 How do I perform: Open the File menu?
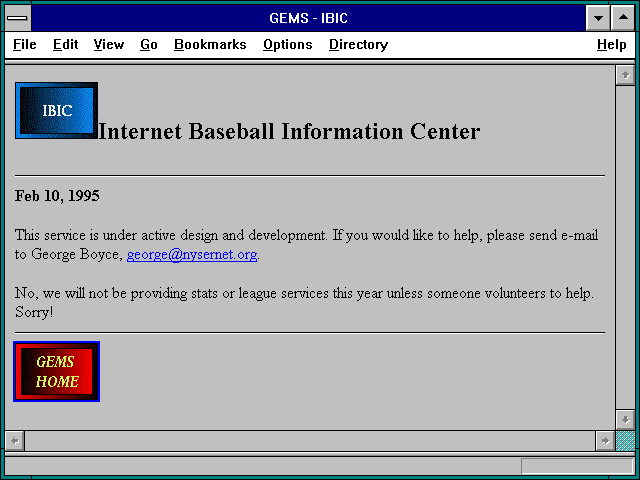point(25,44)
